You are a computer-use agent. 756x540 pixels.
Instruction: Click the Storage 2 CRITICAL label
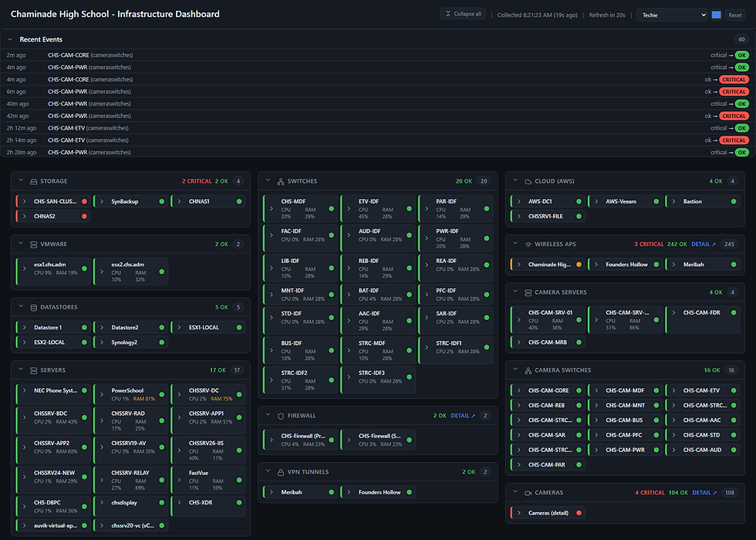pos(197,182)
